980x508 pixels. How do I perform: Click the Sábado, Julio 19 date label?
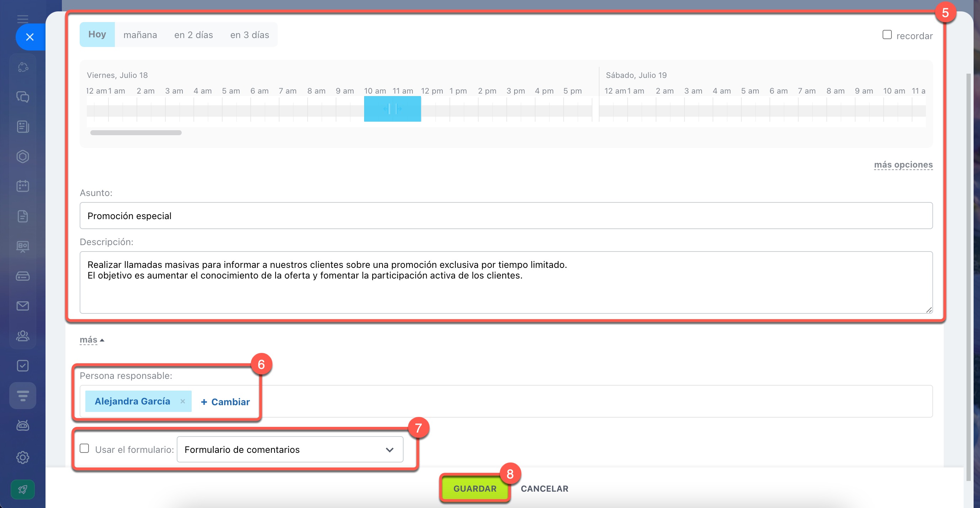pyautogui.click(x=636, y=75)
